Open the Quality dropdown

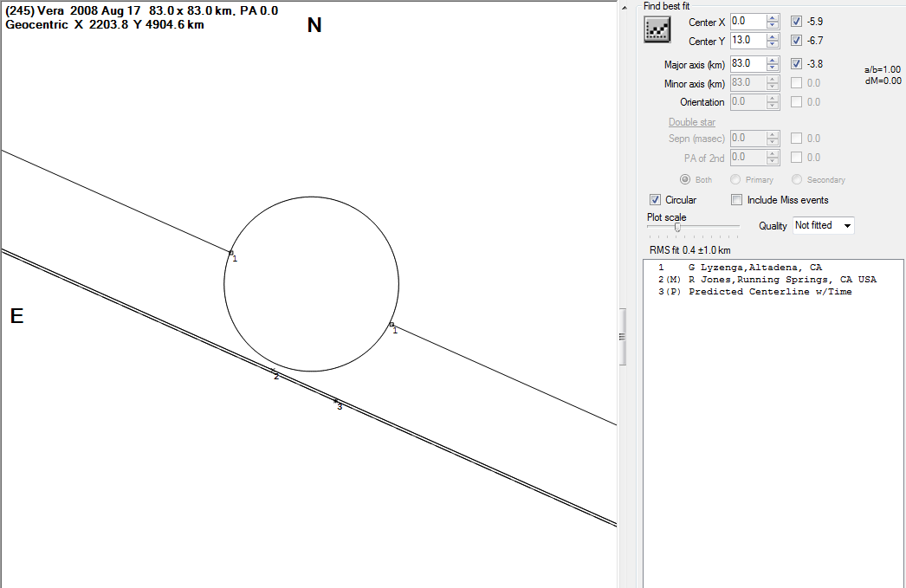click(823, 225)
